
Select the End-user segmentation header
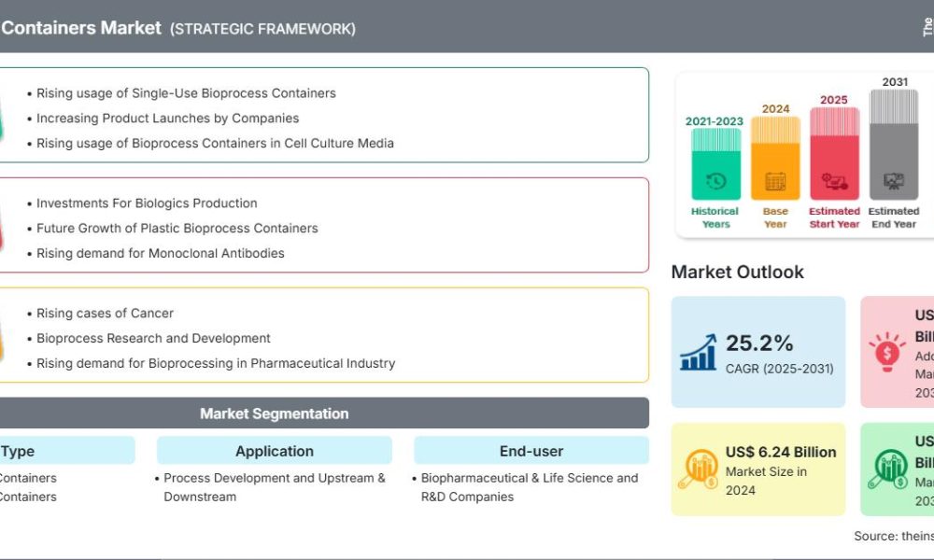531,451
